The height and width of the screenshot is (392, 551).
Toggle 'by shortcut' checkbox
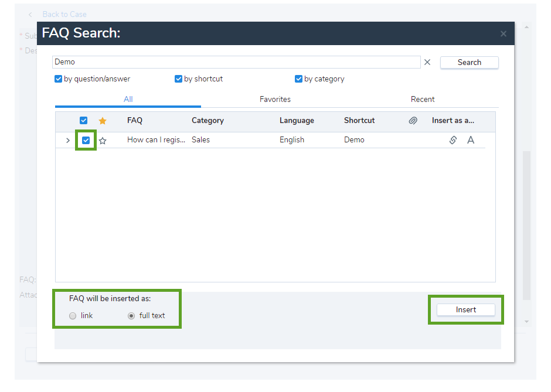pos(179,79)
